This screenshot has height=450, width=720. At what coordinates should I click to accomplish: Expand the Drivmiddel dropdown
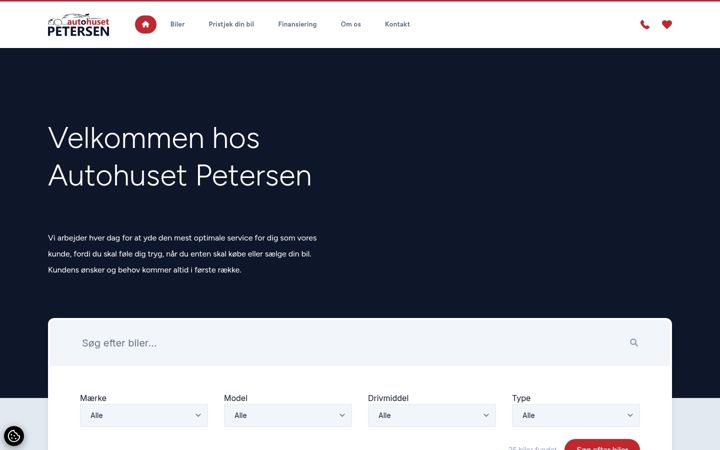click(432, 416)
